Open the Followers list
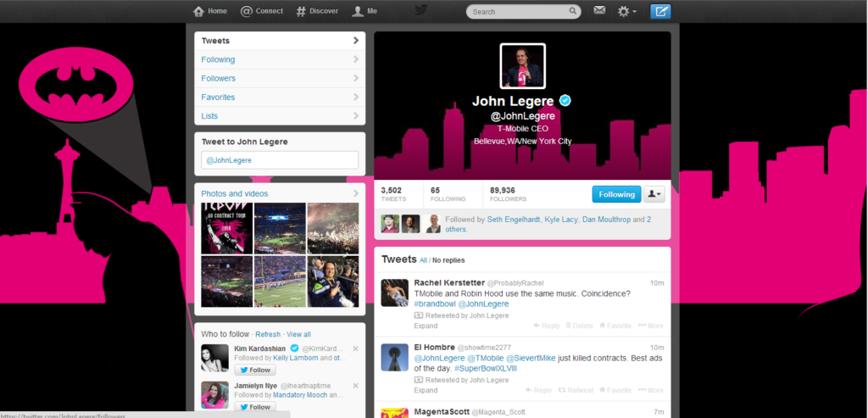868x418 pixels. [x=280, y=78]
